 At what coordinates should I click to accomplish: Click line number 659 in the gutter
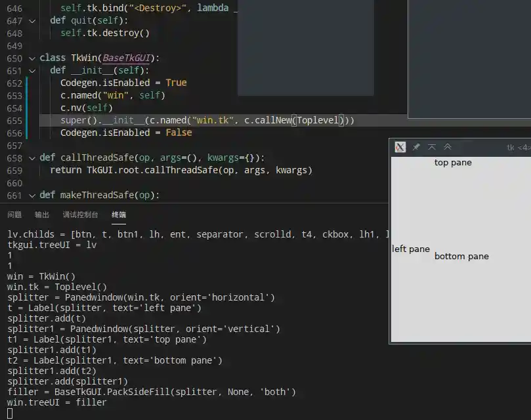[14, 171]
